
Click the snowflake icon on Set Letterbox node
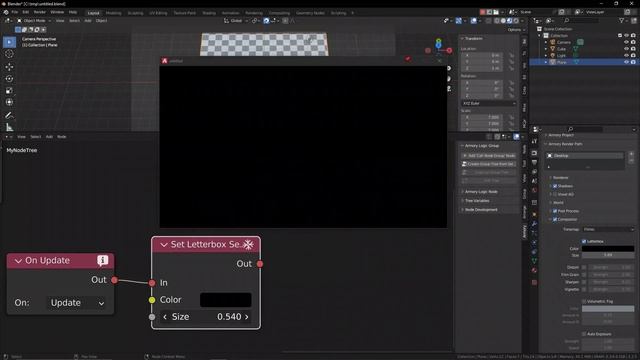248,244
